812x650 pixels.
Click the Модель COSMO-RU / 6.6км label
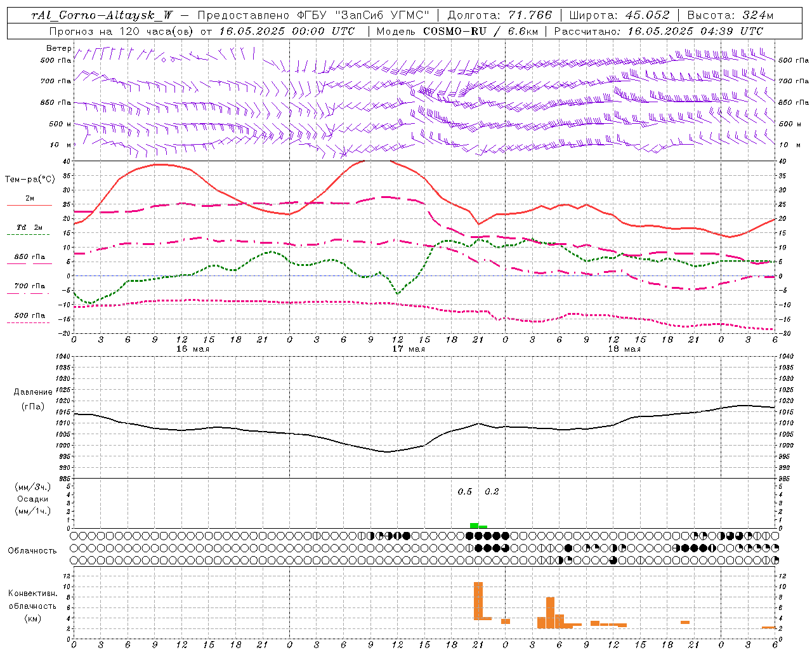(457, 31)
